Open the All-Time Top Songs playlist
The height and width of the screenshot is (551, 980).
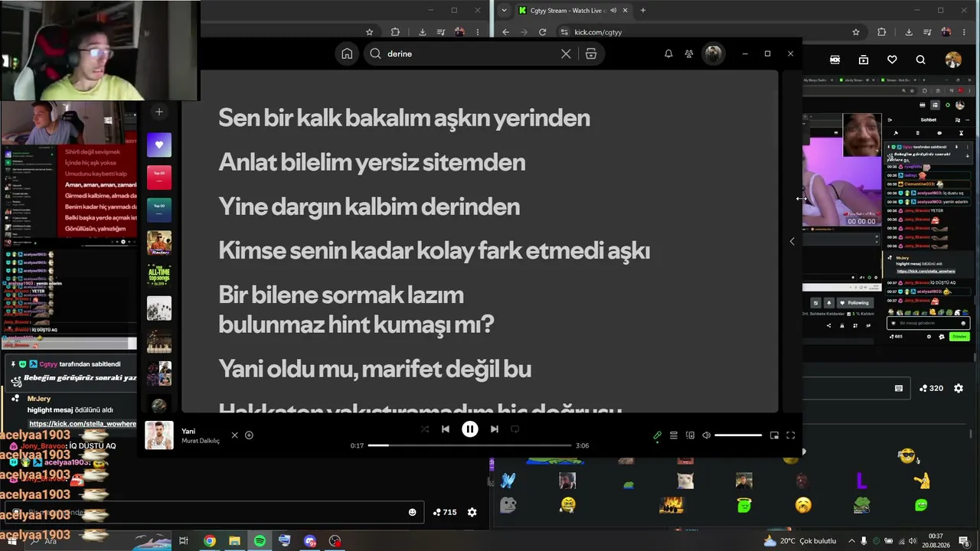pos(159,275)
